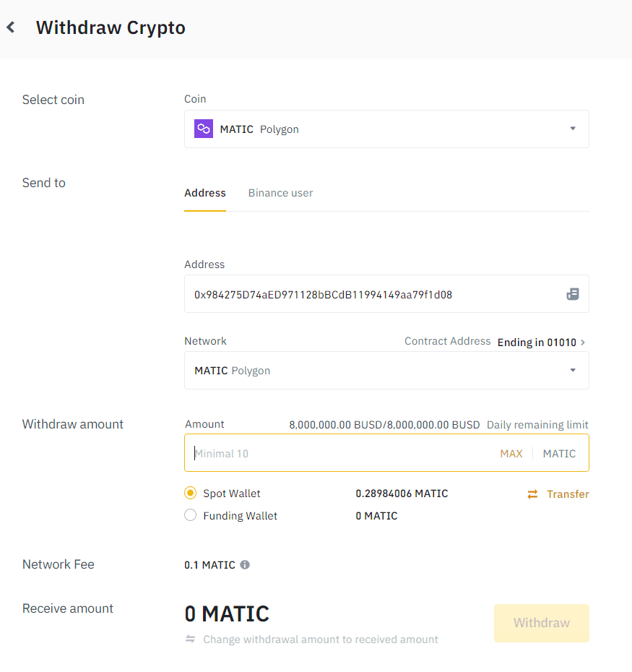Click the Transfer link
This screenshot has width=632, height=672.
(568, 494)
